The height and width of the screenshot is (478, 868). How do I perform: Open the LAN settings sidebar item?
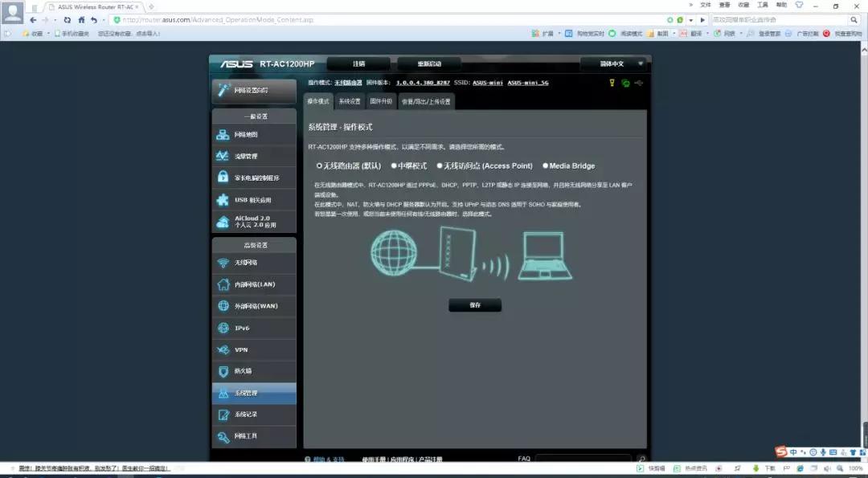[254, 284]
